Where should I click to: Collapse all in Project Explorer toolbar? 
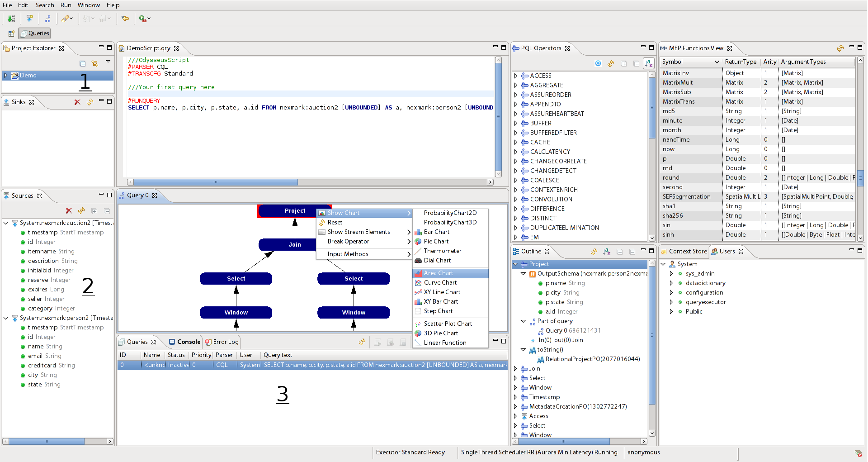point(82,63)
